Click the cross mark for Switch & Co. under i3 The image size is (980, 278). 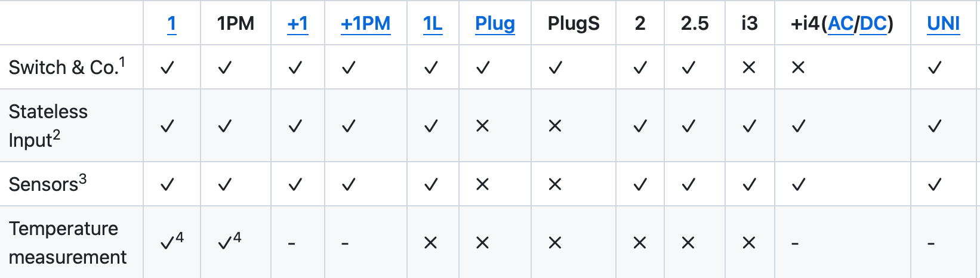click(x=749, y=67)
